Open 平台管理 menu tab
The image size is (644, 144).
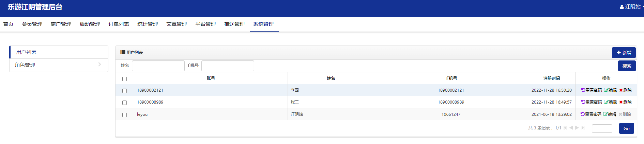point(206,24)
